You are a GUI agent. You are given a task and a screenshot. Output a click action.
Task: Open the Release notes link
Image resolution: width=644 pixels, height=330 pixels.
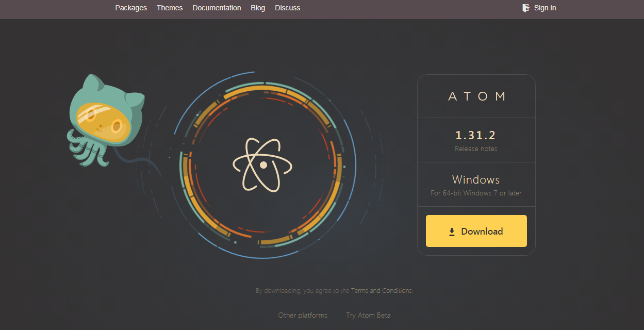476,148
